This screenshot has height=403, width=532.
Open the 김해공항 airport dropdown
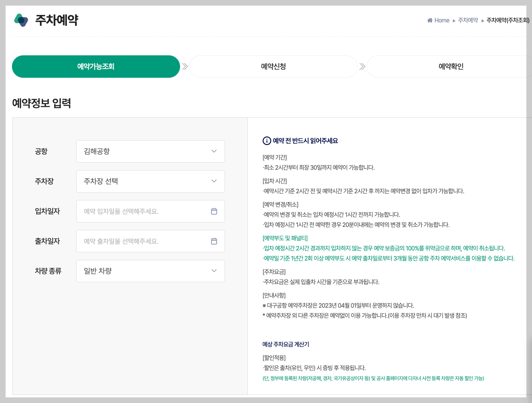pos(150,151)
